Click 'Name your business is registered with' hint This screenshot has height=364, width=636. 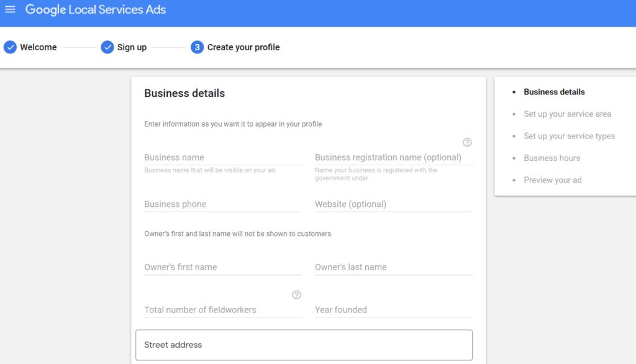376,174
